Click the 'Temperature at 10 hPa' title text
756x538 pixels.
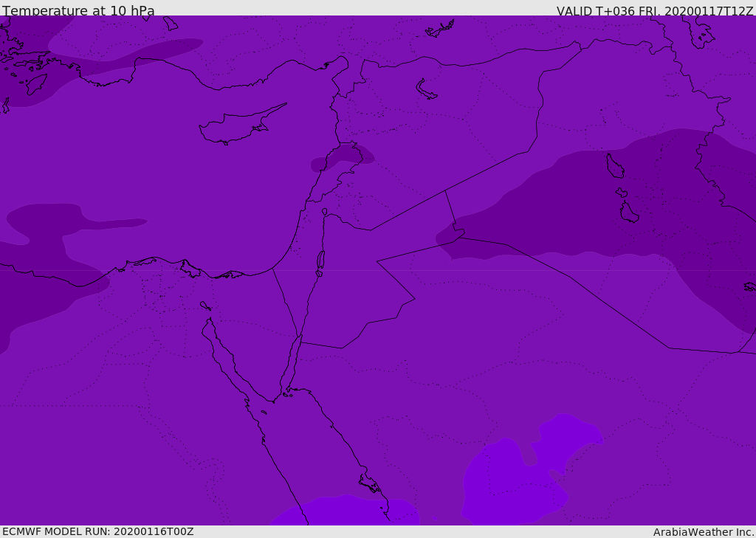(78, 10)
